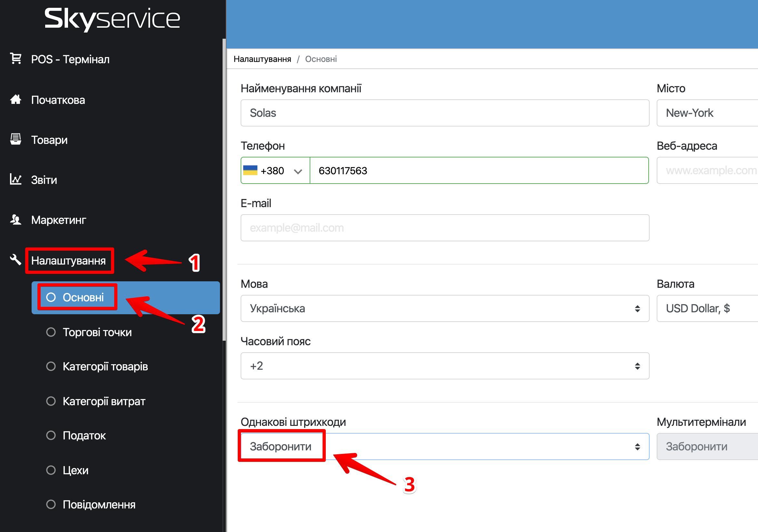Select the Податок radio item

tap(51, 435)
